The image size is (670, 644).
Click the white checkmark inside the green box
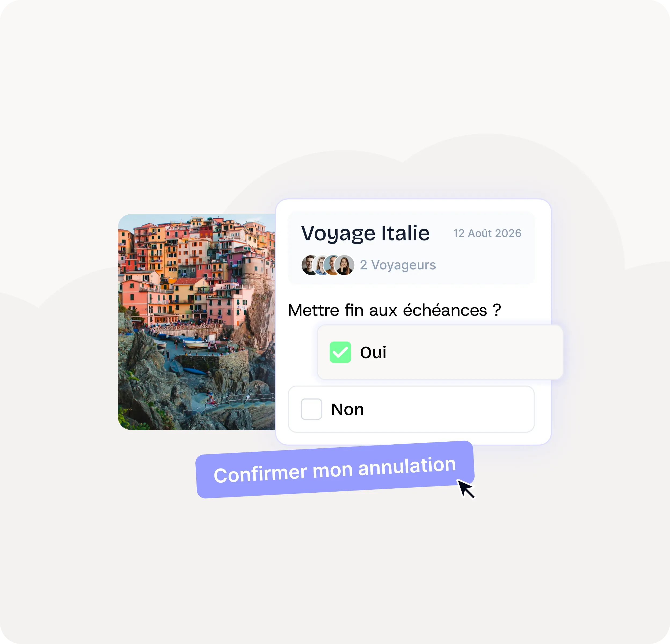point(340,352)
